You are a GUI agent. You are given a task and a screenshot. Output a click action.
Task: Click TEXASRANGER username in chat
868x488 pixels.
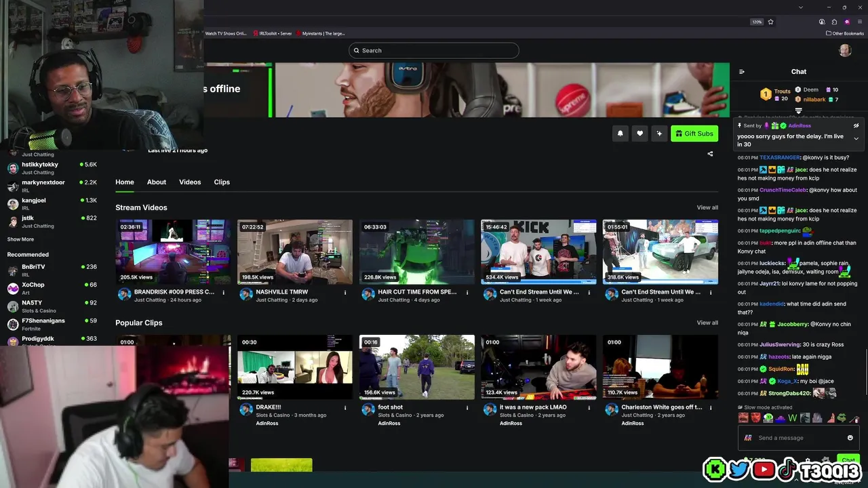pyautogui.click(x=781, y=157)
